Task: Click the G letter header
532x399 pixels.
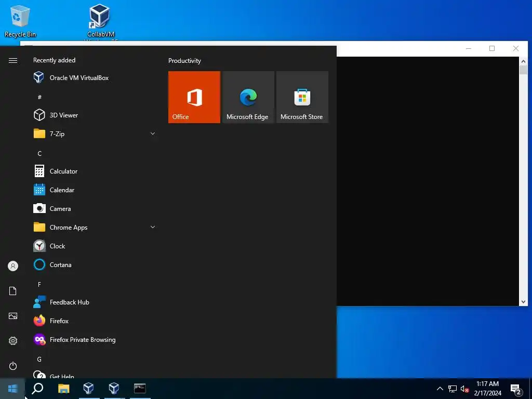Action: pos(39,360)
